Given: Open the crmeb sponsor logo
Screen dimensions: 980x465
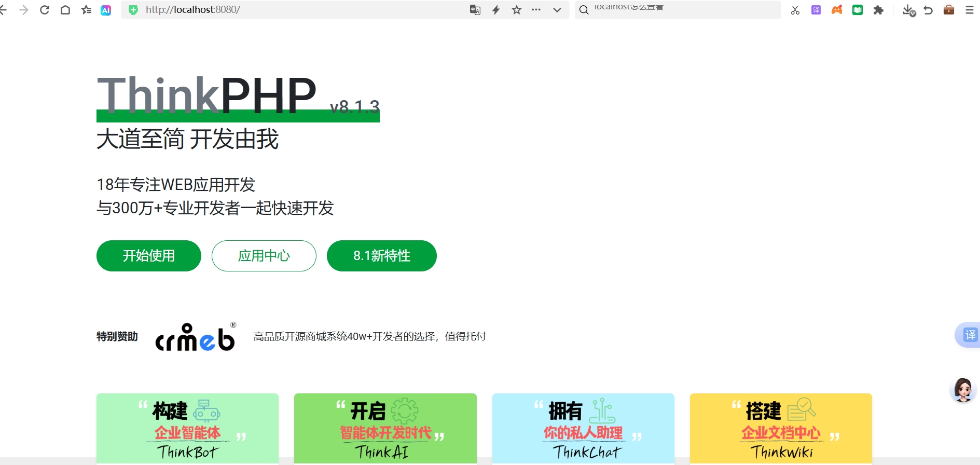Looking at the screenshot, I should click(196, 337).
